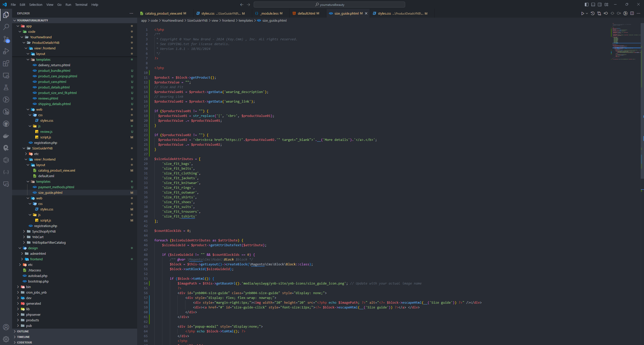This screenshot has width=644, height=345.
Task: Open the Run and Debug view
Action: pyautogui.click(x=6, y=51)
